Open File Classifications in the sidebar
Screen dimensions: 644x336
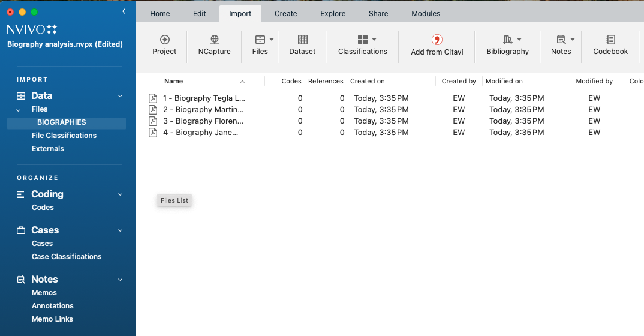click(x=64, y=136)
